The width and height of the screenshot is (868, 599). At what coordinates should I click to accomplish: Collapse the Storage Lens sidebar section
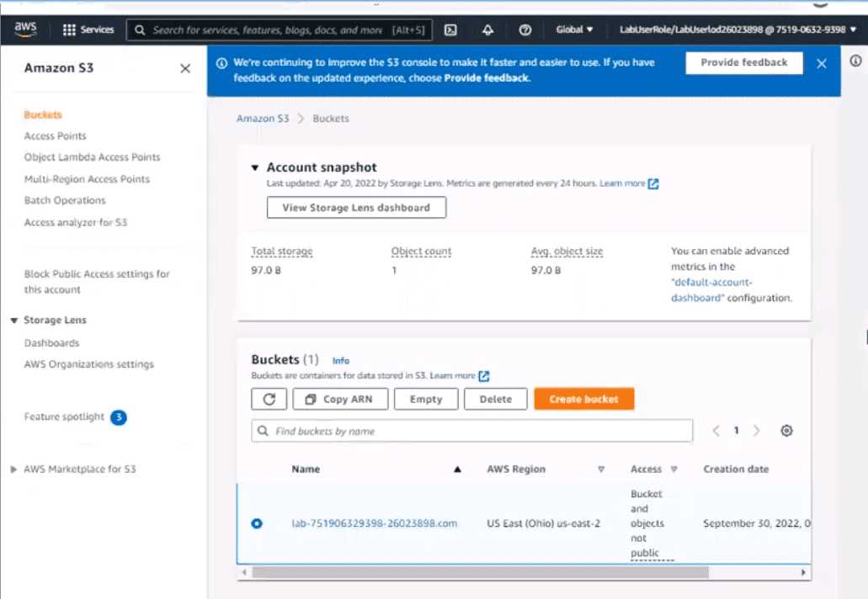click(14, 321)
